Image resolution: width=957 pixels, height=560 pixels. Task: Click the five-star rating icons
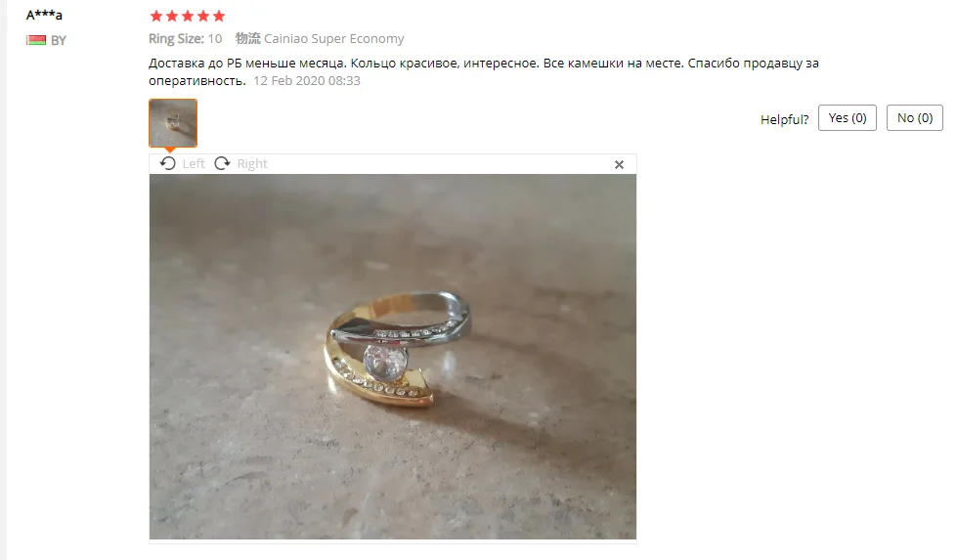188,16
